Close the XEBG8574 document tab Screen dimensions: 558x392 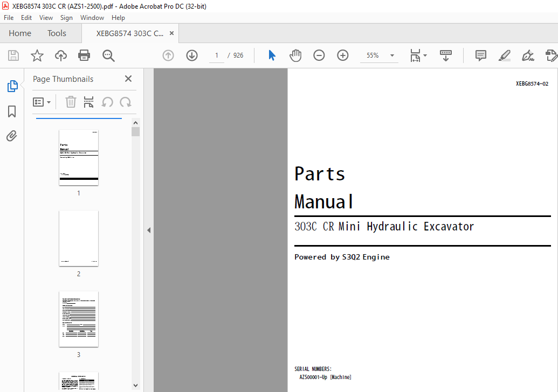point(171,33)
